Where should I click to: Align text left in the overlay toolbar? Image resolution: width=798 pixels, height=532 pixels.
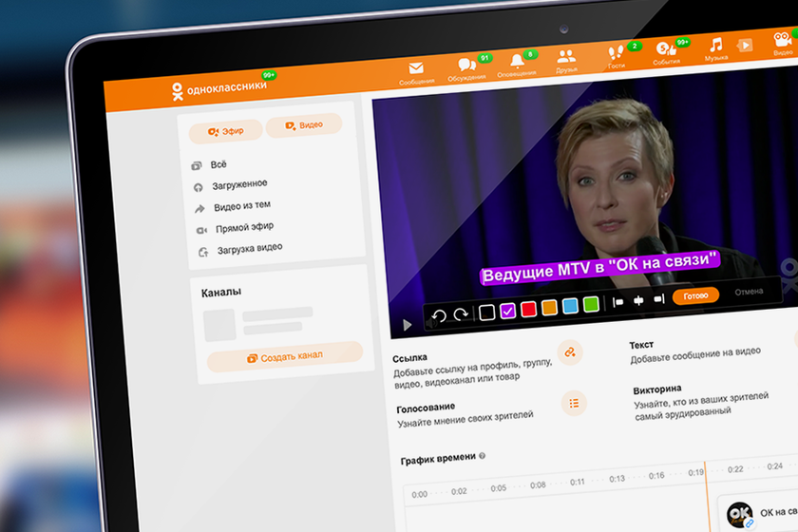[x=618, y=301]
